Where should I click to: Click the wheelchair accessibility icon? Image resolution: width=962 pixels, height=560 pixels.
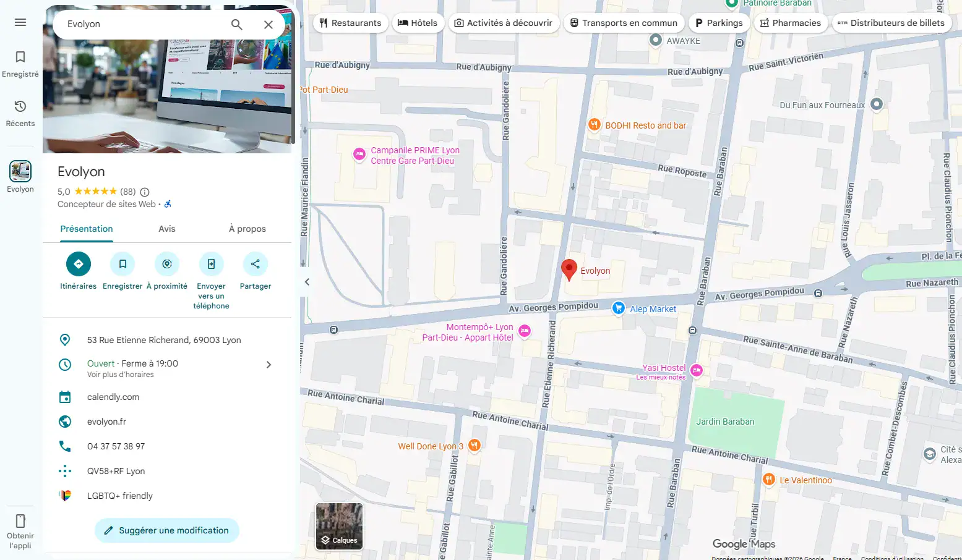pyautogui.click(x=168, y=204)
